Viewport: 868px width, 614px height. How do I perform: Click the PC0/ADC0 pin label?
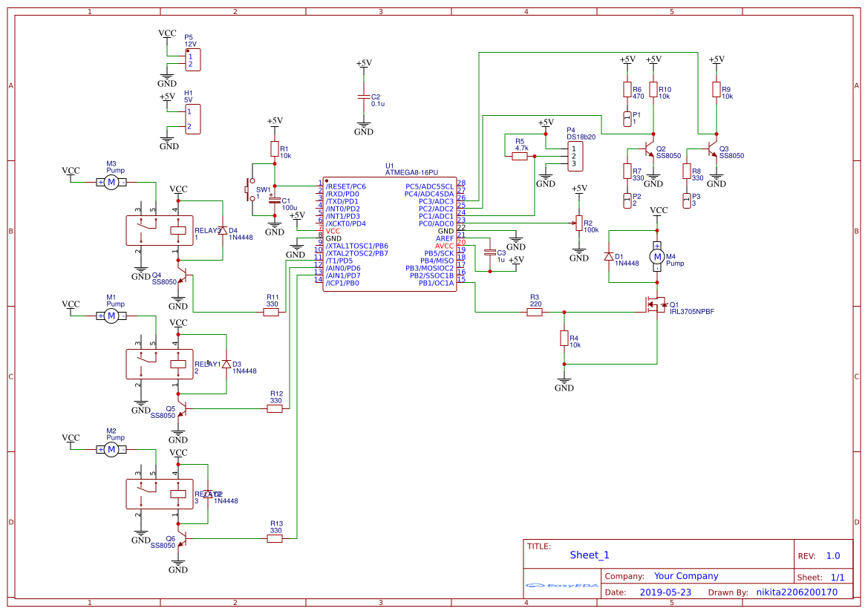(436, 223)
